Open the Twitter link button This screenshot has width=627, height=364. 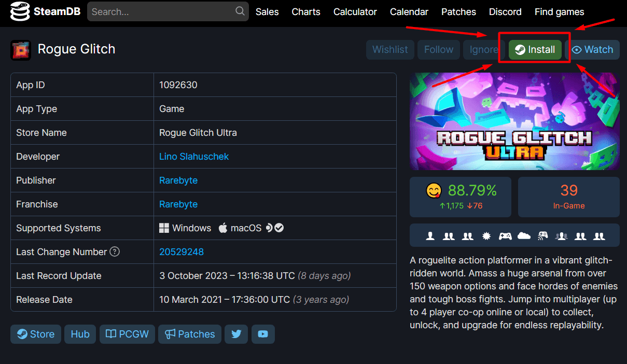[236, 334]
